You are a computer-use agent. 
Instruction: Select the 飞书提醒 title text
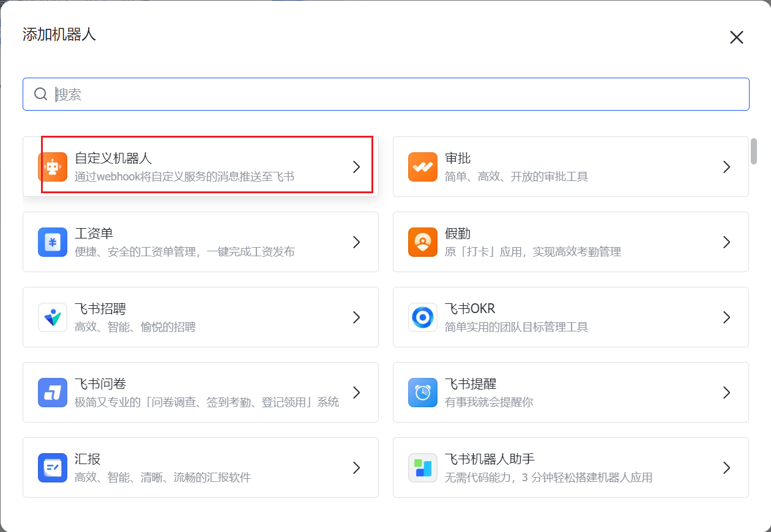pyautogui.click(x=471, y=384)
